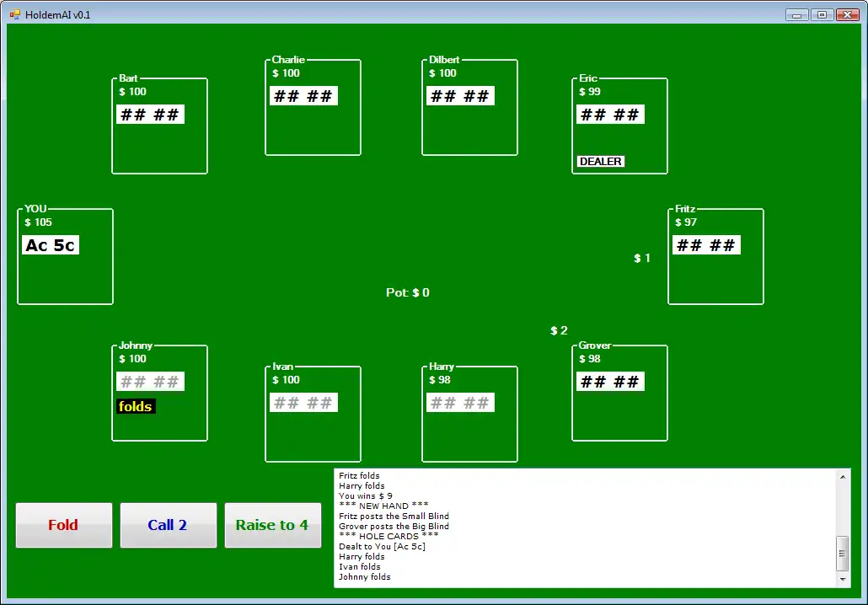The image size is (868, 605).
Task: Minimize the HoldemAI window
Action: (x=796, y=15)
